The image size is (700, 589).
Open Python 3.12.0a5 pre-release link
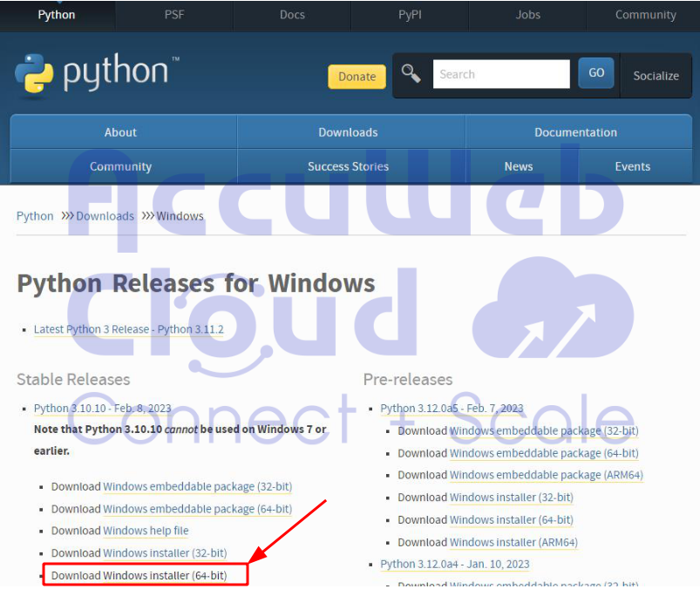pyautogui.click(x=452, y=408)
